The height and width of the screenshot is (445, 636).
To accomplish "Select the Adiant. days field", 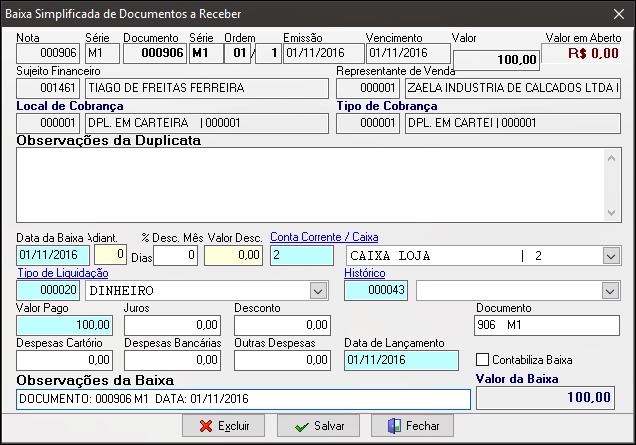I will (x=110, y=255).
